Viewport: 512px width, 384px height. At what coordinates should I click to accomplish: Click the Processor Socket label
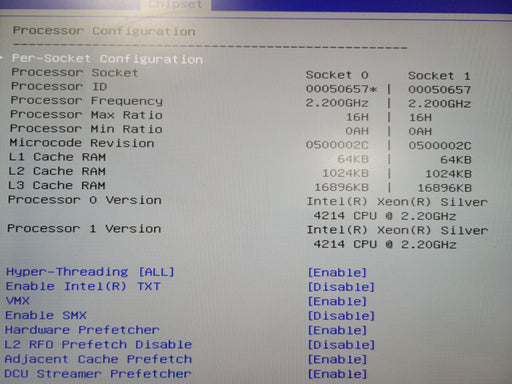tap(75, 72)
